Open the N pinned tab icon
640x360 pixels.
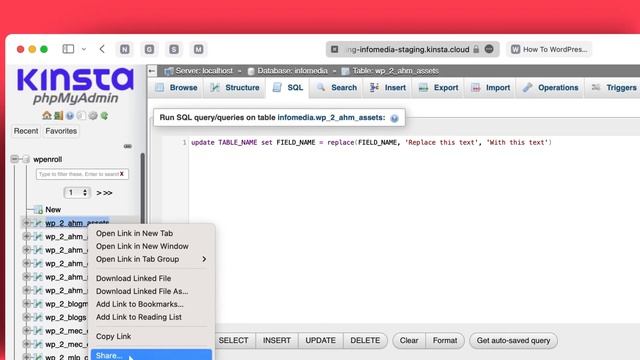125,49
